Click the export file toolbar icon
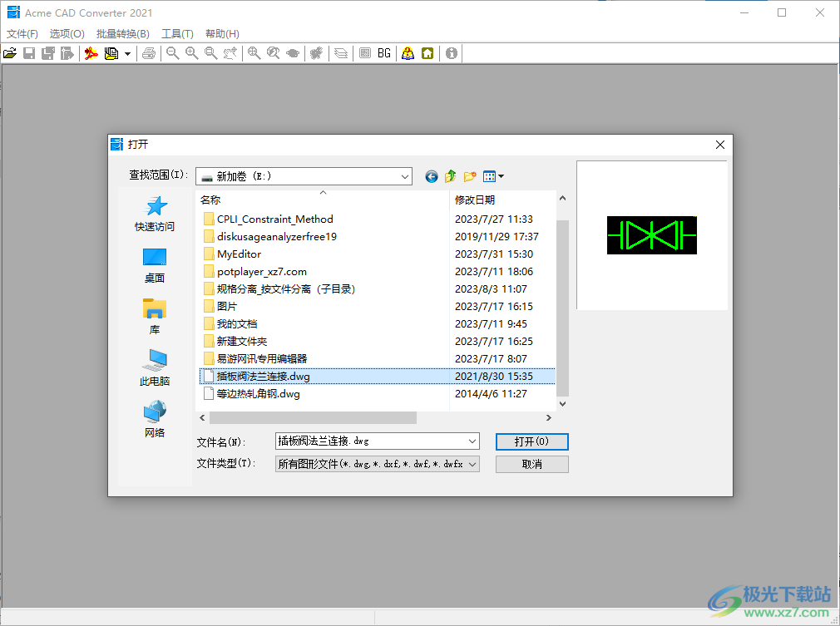Screen dimensions: 840x626 point(67,53)
